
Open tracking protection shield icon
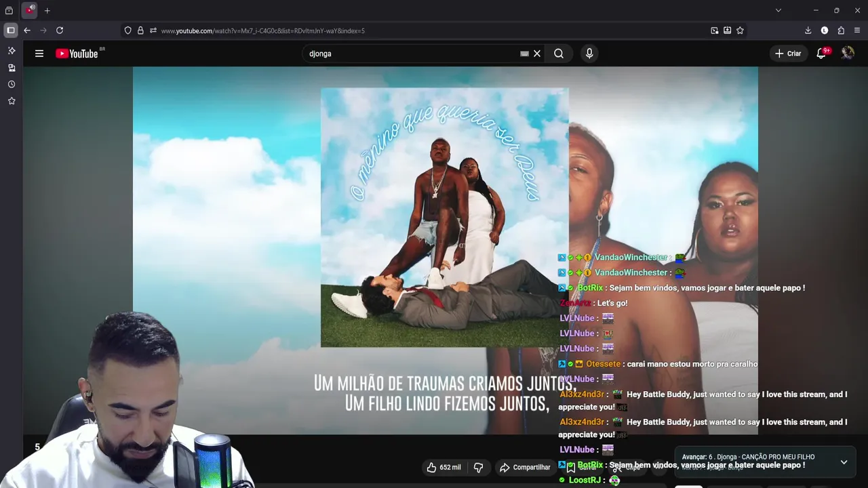(x=127, y=30)
